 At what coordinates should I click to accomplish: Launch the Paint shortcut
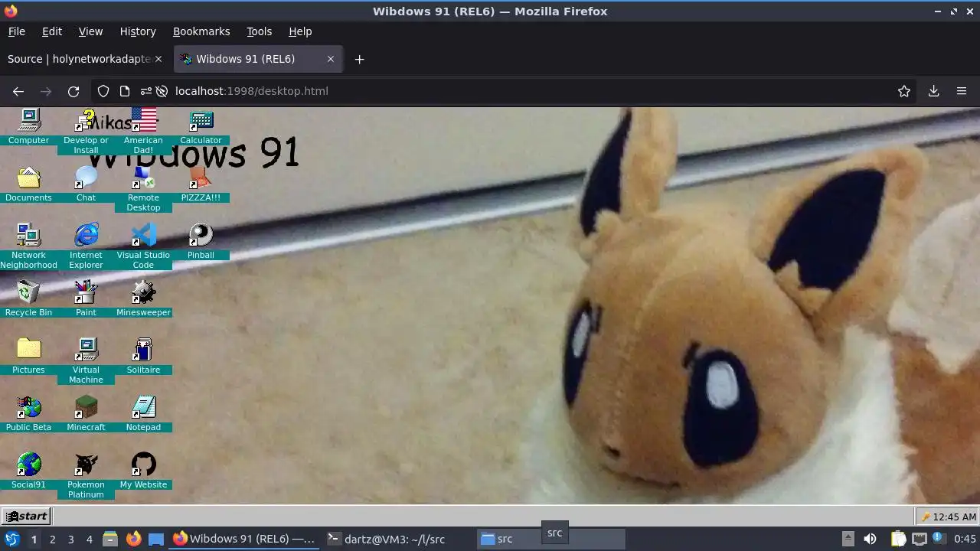[x=86, y=298]
